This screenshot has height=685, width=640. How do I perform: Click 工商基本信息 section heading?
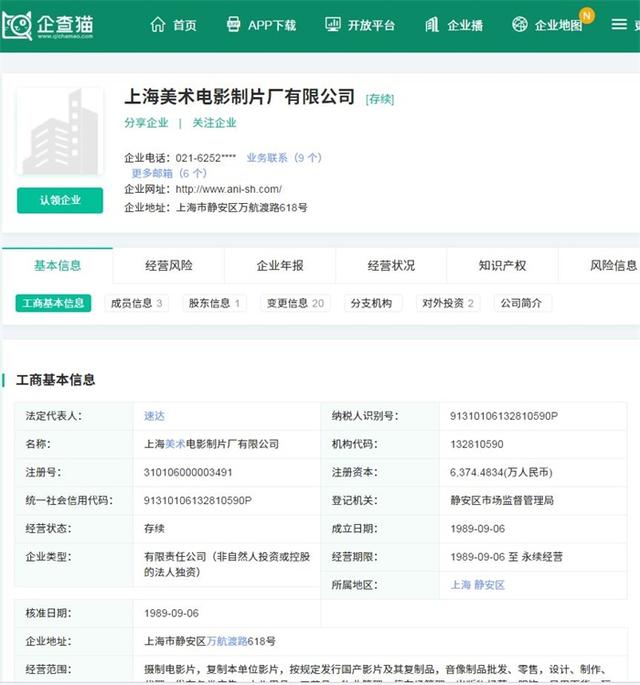pyautogui.click(x=55, y=380)
